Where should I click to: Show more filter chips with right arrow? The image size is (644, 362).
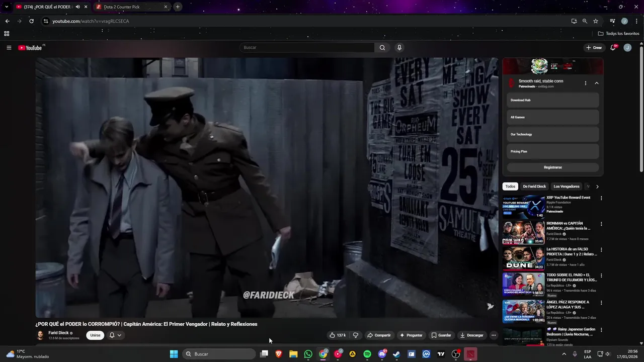pos(597,187)
